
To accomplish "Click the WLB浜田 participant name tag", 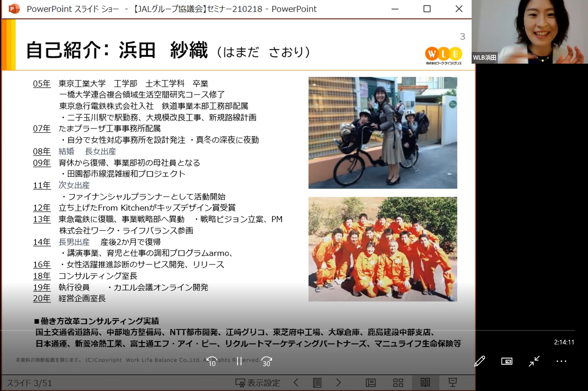I will click(x=484, y=57).
